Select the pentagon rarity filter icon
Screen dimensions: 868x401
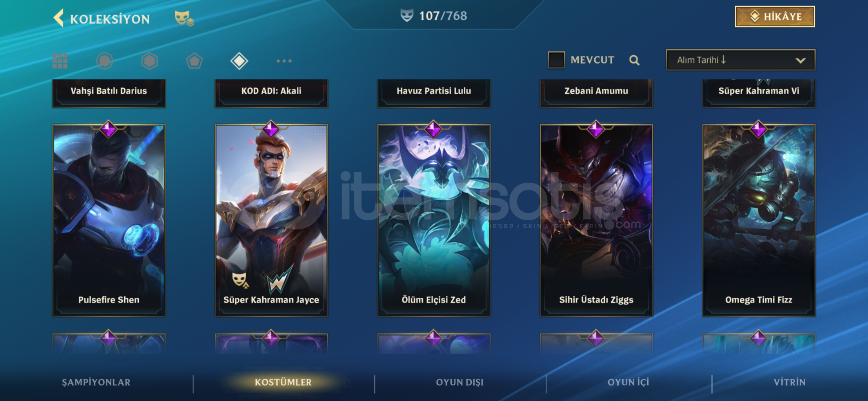pyautogui.click(x=194, y=61)
